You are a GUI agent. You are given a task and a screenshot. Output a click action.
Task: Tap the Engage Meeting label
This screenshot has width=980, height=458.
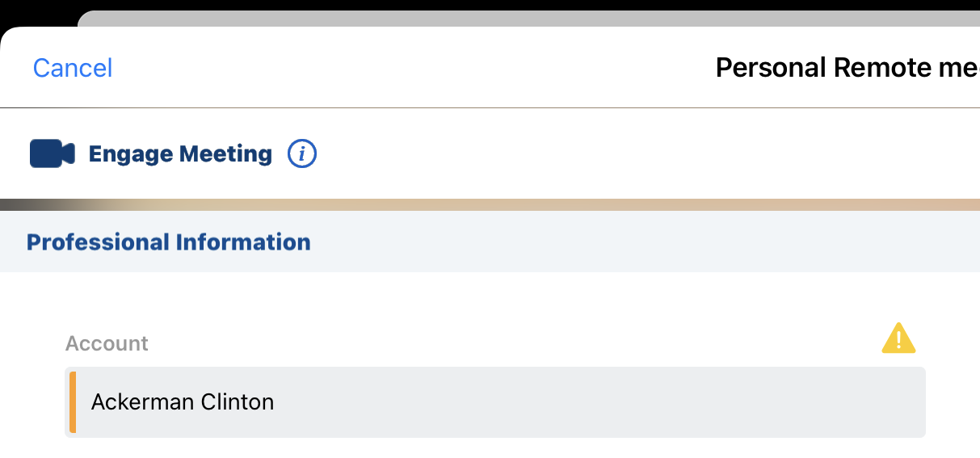[x=180, y=153]
